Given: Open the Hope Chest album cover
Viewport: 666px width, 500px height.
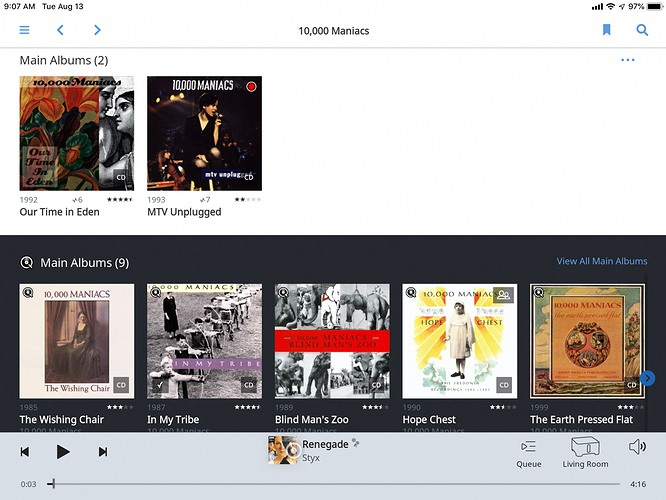Looking at the screenshot, I should pyautogui.click(x=460, y=341).
